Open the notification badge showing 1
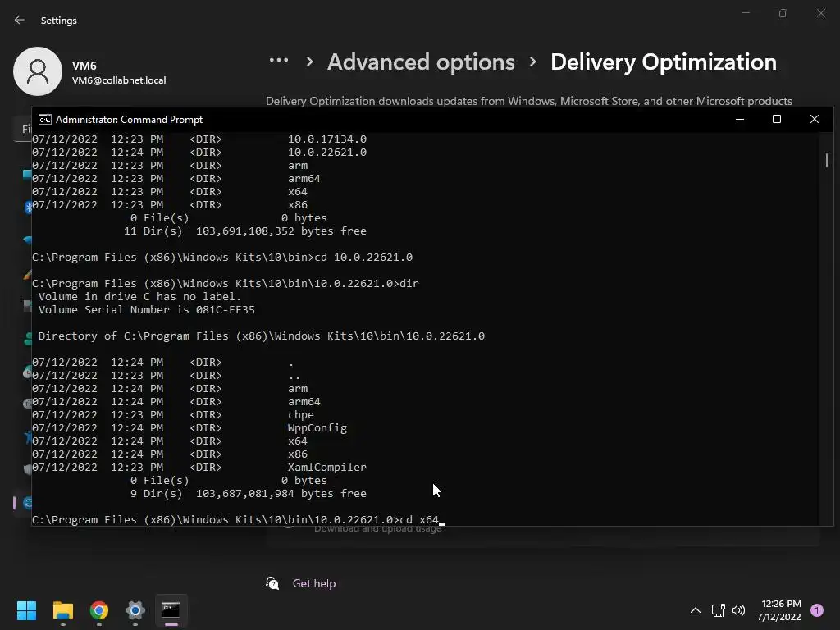Image resolution: width=840 pixels, height=630 pixels. click(817, 610)
